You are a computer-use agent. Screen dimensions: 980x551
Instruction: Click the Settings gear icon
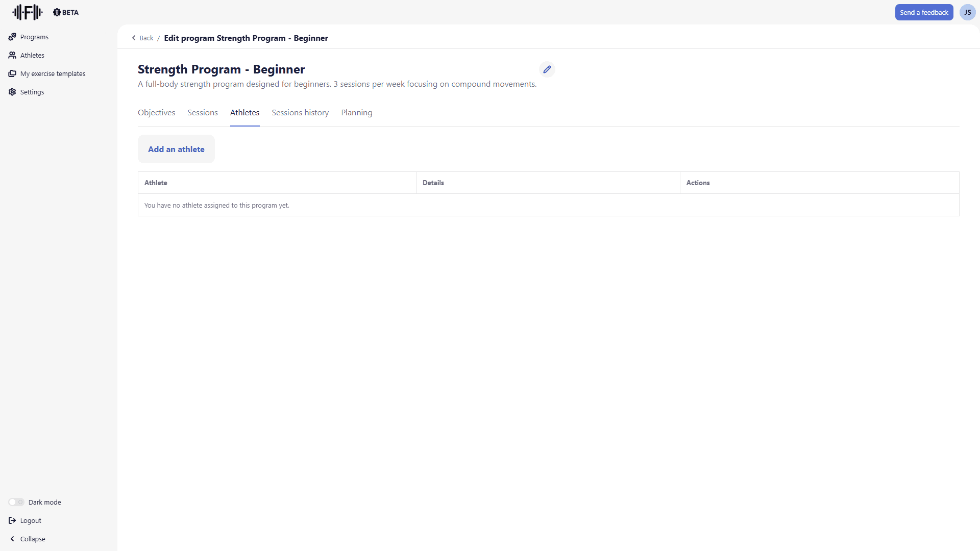coord(12,92)
